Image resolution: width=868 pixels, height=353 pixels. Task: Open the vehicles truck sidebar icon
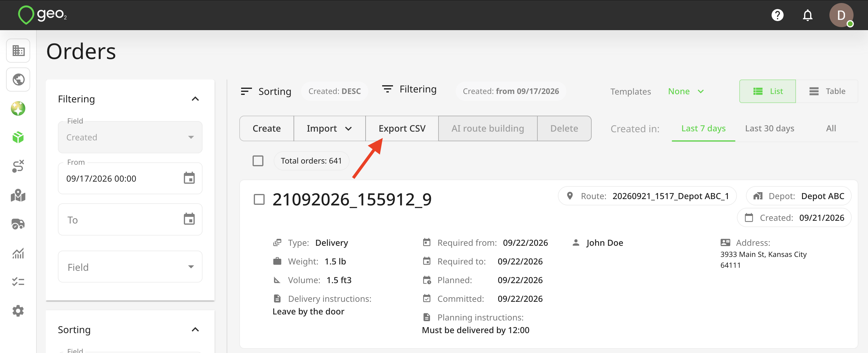[18, 224]
